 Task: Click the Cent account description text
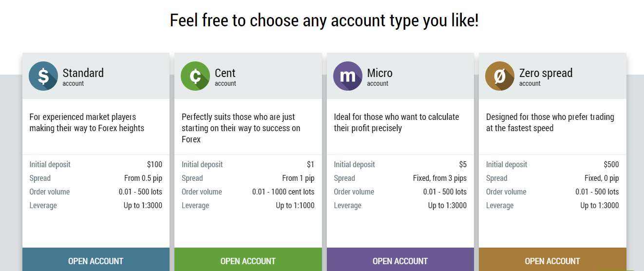(x=241, y=128)
